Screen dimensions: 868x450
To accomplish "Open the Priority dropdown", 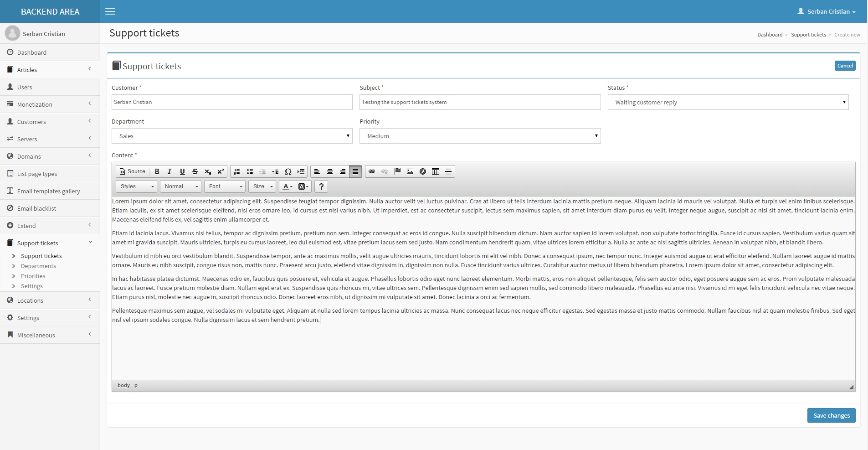I will 480,136.
